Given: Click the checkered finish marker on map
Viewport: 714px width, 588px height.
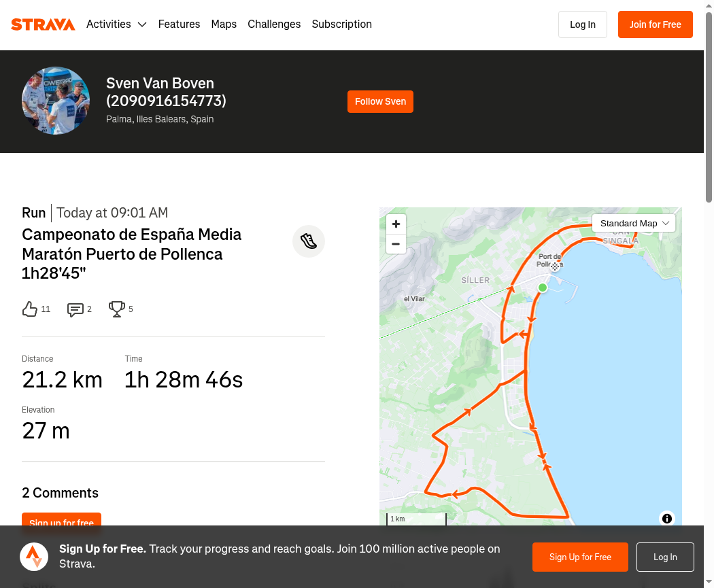Looking at the screenshot, I should pos(555,266).
